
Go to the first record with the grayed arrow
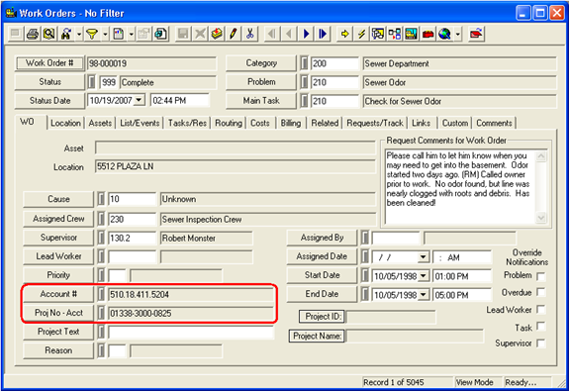[272, 35]
